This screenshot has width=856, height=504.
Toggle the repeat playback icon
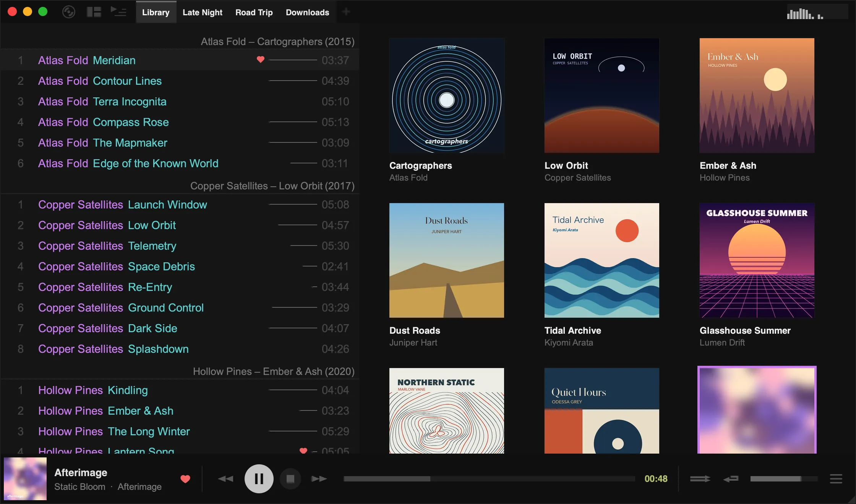point(731,479)
